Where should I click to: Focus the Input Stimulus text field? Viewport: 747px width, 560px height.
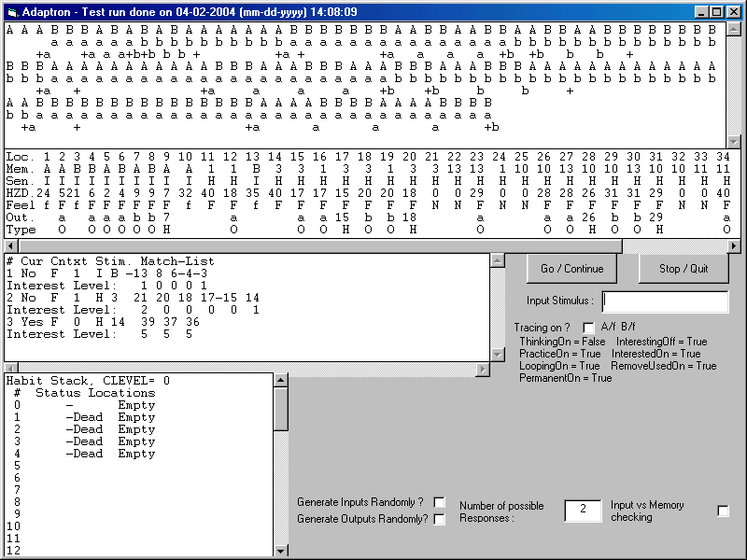[665, 301]
